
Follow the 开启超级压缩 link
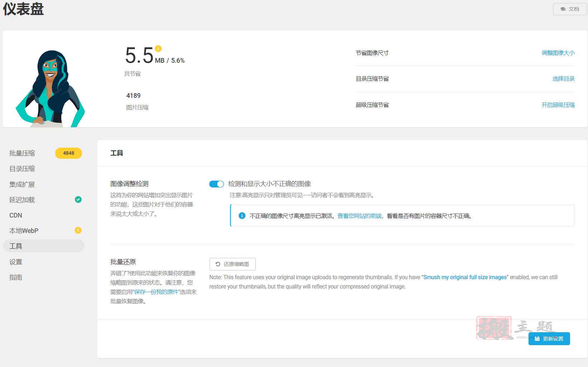tap(558, 105)
